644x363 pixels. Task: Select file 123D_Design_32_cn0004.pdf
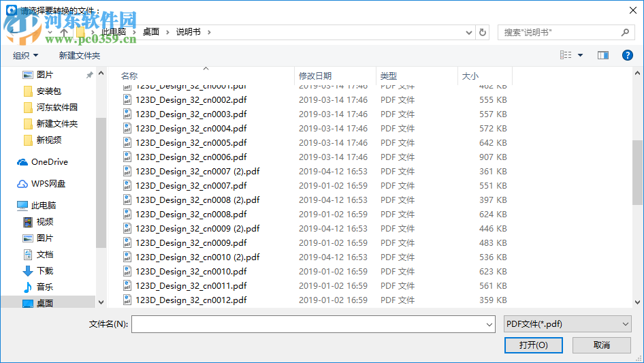(191, 129)
